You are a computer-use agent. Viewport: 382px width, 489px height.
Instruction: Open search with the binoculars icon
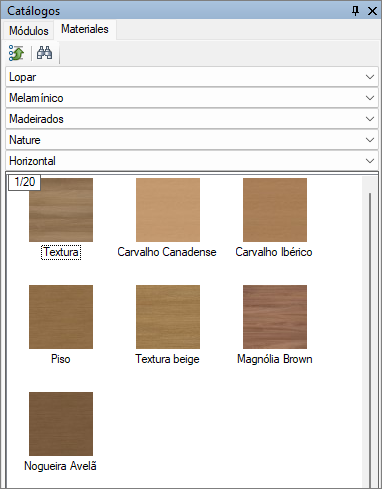point(44,53)
